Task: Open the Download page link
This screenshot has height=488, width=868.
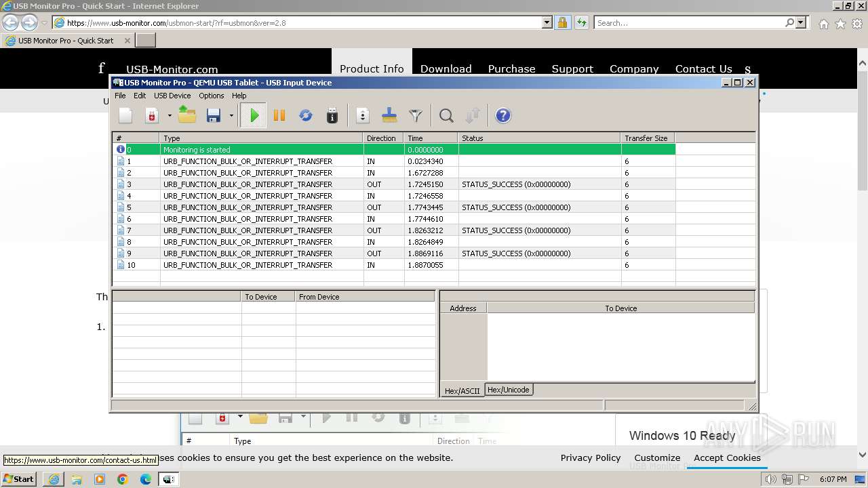Action: (446, 68)
